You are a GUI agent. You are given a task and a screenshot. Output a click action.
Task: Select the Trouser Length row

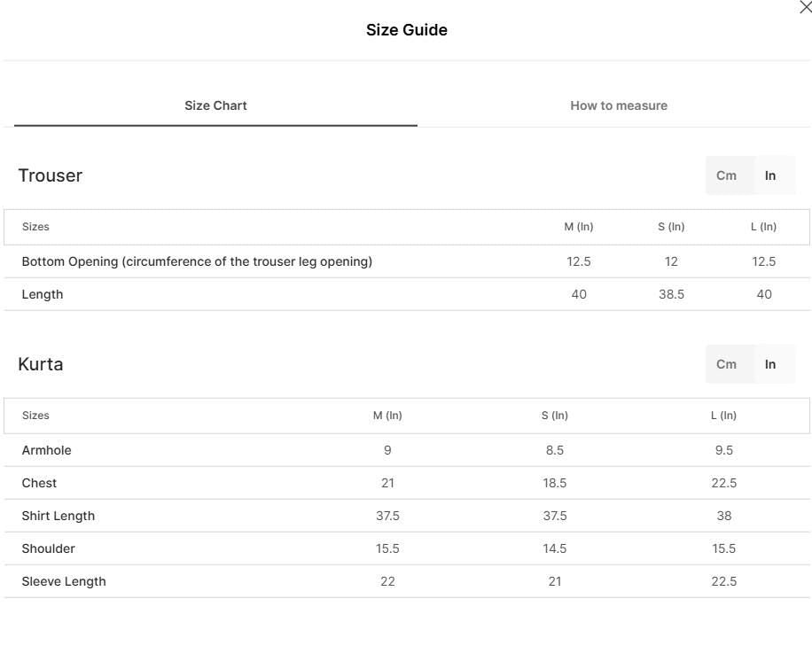click(407, 294)
